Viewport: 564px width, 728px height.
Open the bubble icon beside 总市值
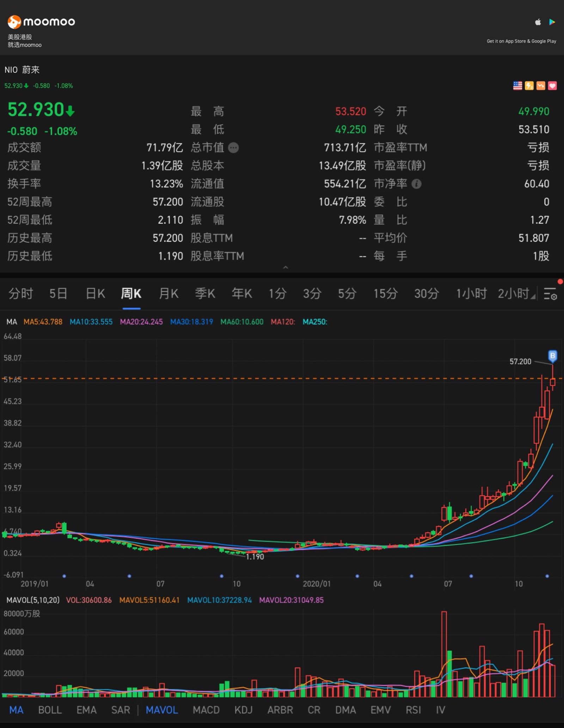pos(233,148)
